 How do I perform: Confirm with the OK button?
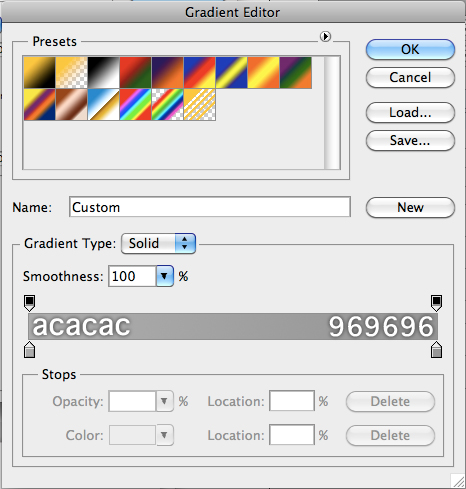tap(410, 50)
